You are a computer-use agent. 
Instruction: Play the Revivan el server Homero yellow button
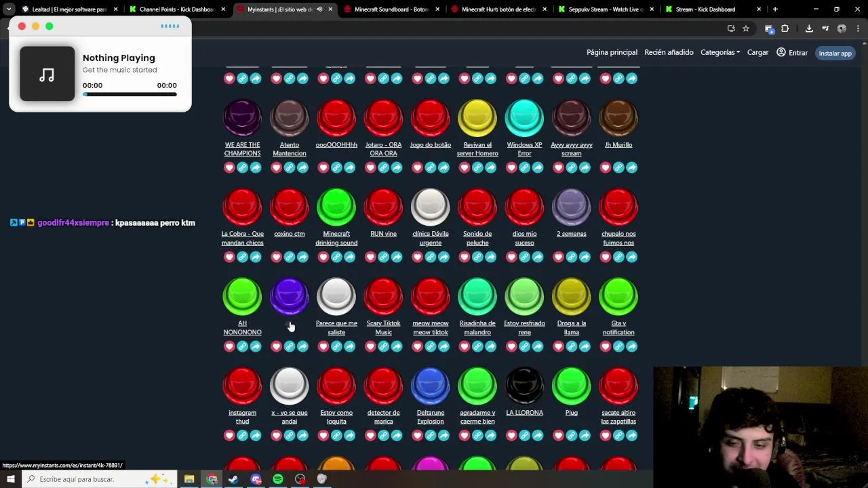tap(477, 118)
